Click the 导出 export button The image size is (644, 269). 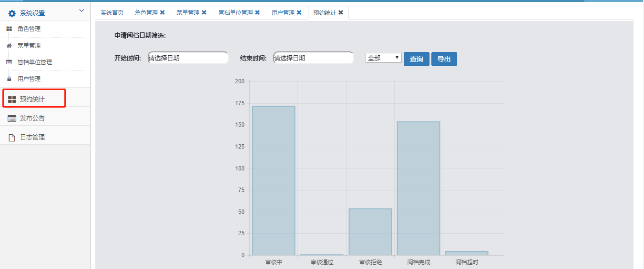coord(444,59)
